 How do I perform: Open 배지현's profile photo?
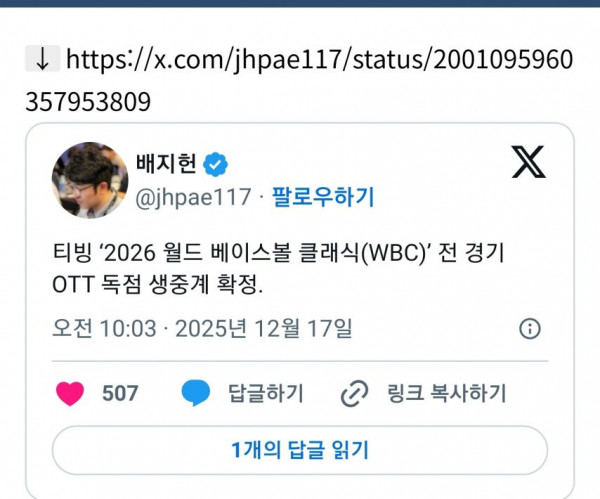point(90,180)
